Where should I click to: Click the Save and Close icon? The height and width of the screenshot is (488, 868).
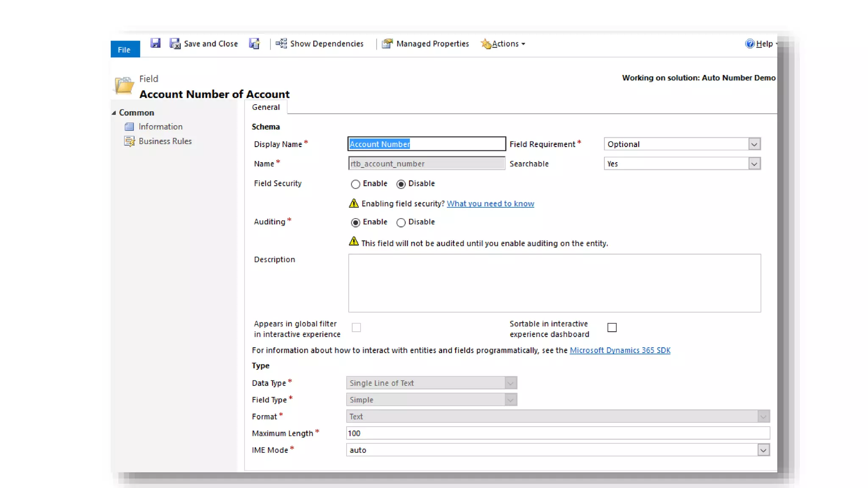175,44
